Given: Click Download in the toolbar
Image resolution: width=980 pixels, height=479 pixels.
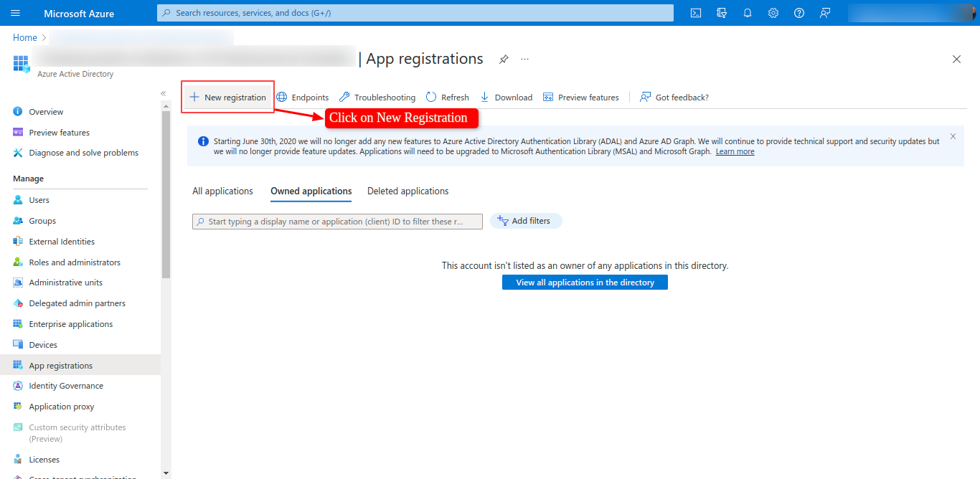Looking at the screenshot, I should [x=507, y=98].
